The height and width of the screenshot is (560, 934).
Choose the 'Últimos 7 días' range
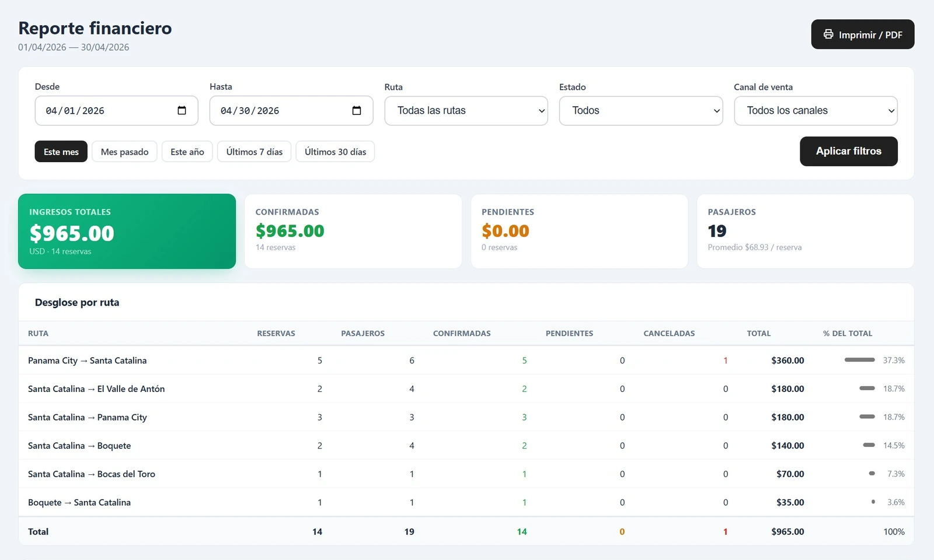(255, 152)
